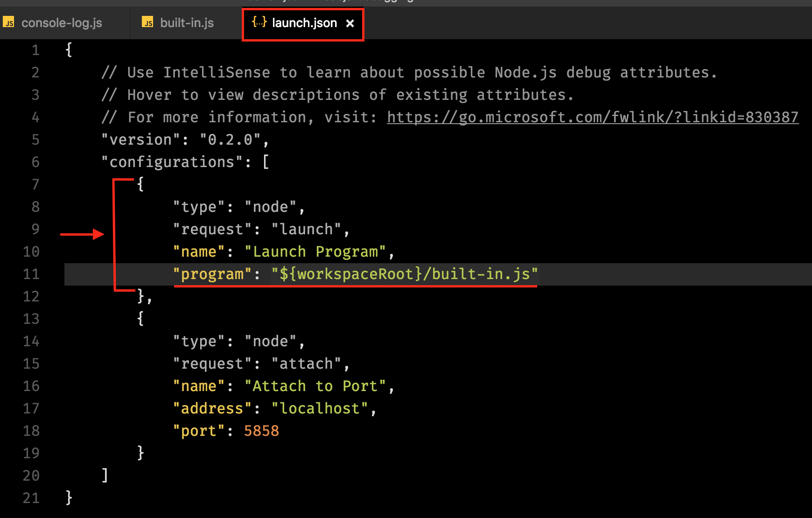
Task: Click the "node" value on line 14
Action: [270, 341]
